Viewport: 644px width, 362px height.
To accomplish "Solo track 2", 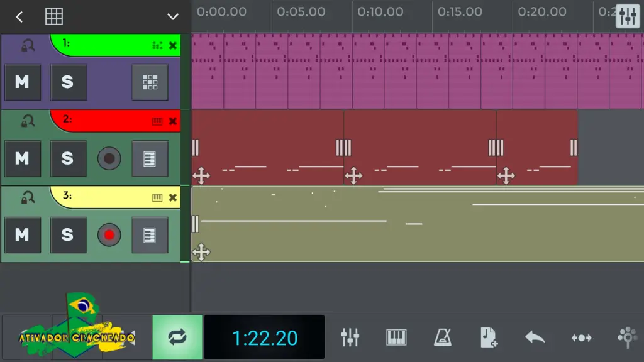I will tap(68, 158).
